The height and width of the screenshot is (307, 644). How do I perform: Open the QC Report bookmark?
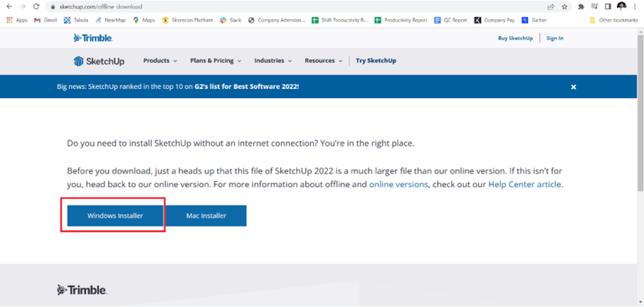coord(451,20)
